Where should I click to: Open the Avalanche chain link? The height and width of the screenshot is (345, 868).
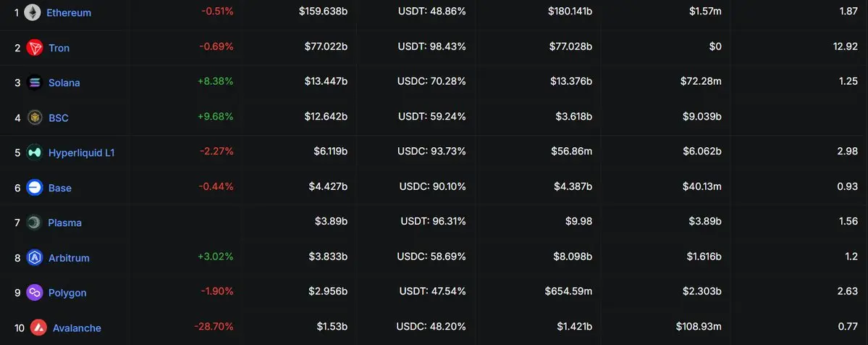[x=77, y=328]
